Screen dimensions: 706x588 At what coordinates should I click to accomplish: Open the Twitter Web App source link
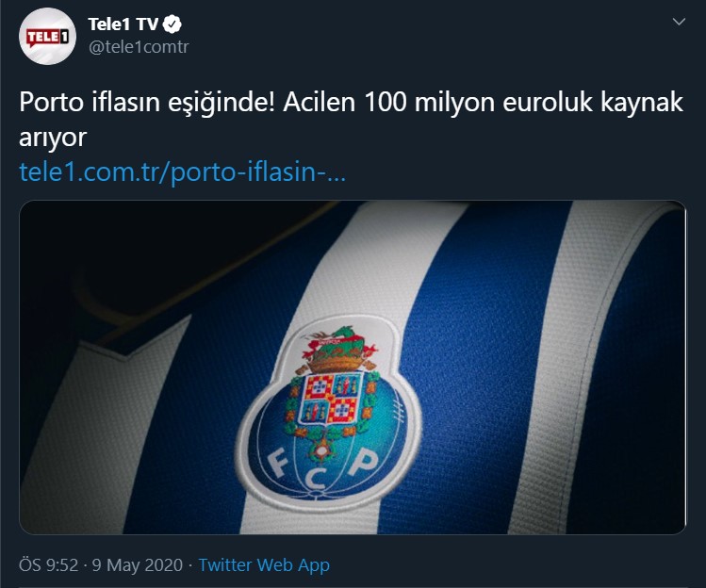coord(264,565)
